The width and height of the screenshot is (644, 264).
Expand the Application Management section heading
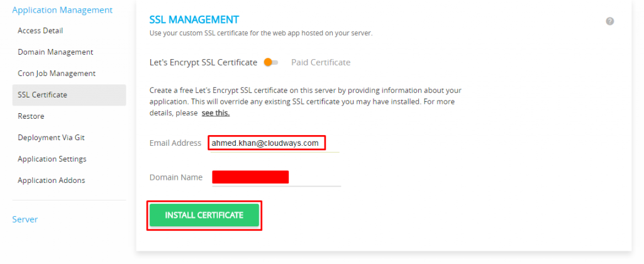tap(62, 10)
